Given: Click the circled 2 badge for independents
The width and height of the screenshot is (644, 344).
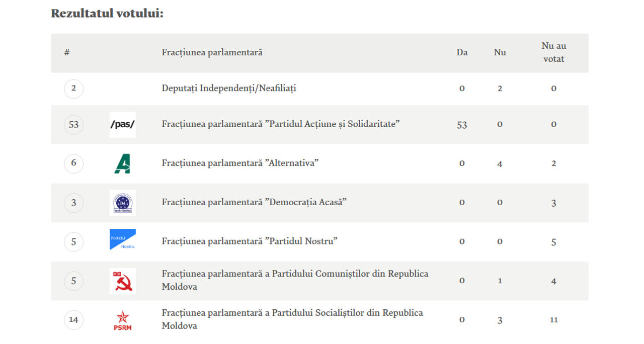Looking at the screenshot, I should pyautogui.click(x=74, y=89).
